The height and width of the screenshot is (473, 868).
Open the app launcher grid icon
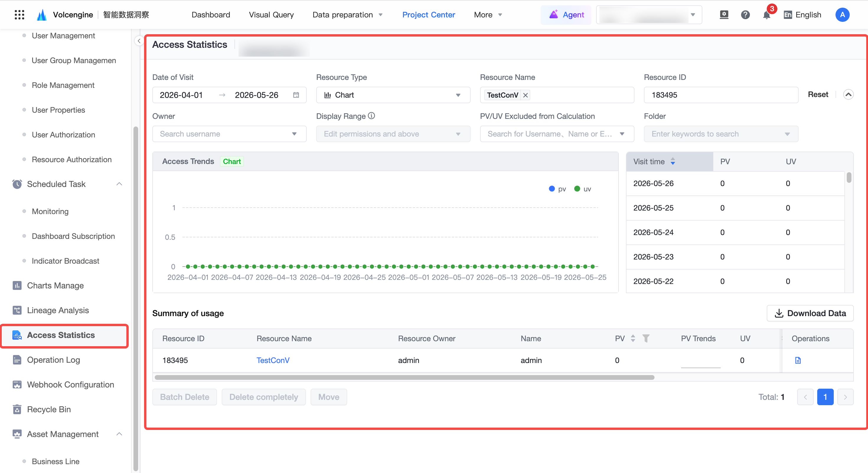[19, 14]
